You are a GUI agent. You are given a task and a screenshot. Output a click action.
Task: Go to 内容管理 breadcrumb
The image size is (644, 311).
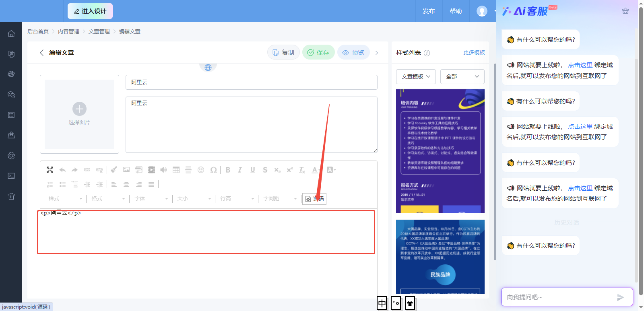tap(68, 31)
